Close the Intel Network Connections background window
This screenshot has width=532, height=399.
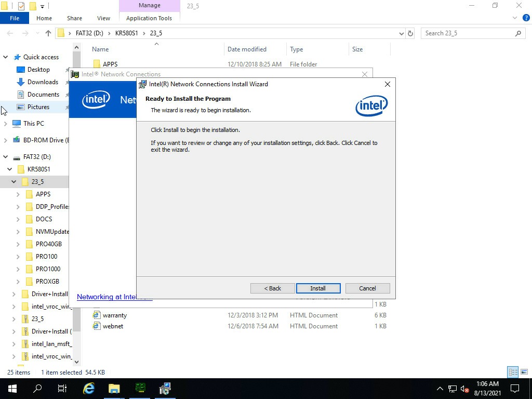pyautogui.click(x=364, y=74)
